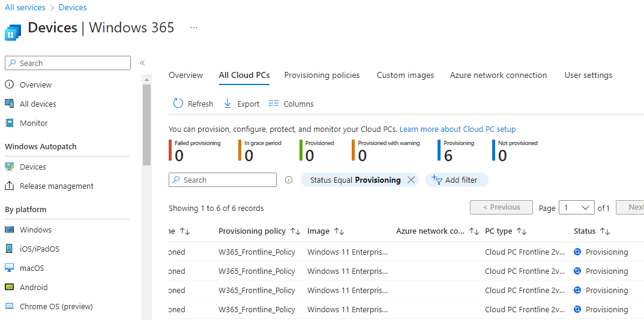
Task: Open the Custom images tab
Action: pos(405,75)
